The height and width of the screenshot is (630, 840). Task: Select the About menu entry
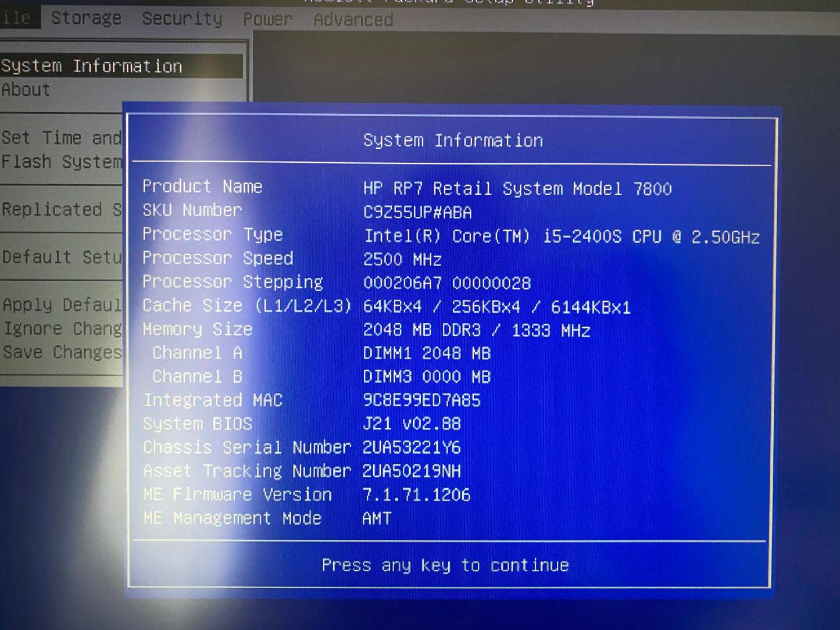tap(26, 90)
